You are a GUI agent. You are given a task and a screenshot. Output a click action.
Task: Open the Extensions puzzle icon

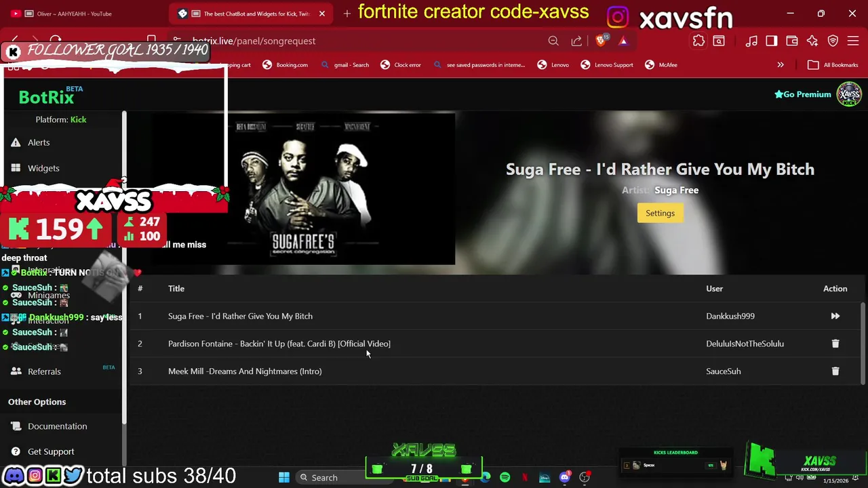tap(698, 41)
